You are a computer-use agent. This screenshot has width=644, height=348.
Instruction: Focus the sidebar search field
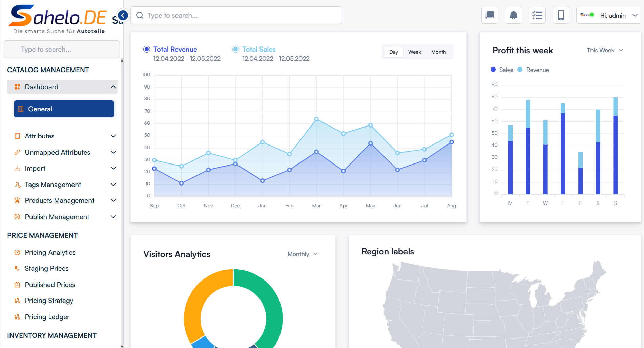(62, 49)
